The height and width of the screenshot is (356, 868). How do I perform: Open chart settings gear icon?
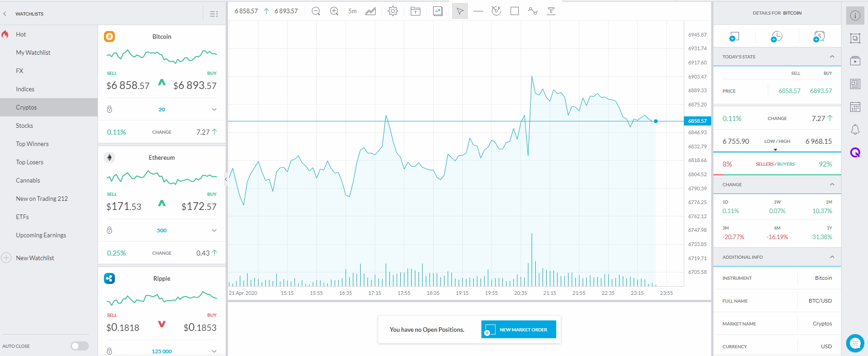[393, 11]
